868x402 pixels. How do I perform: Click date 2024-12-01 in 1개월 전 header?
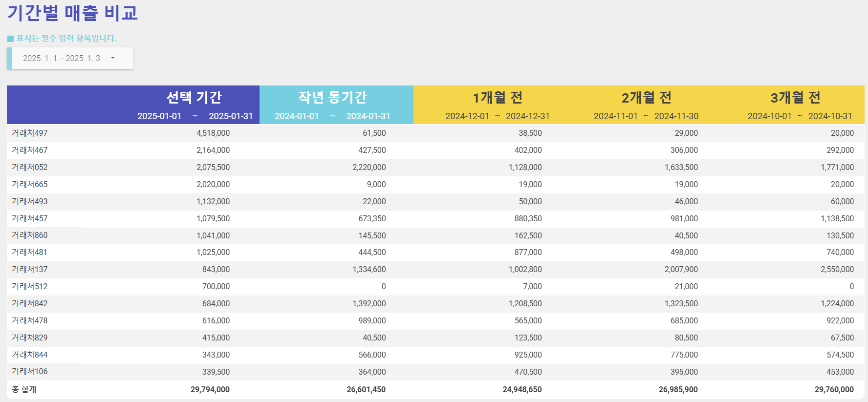(x=467, y=116)
